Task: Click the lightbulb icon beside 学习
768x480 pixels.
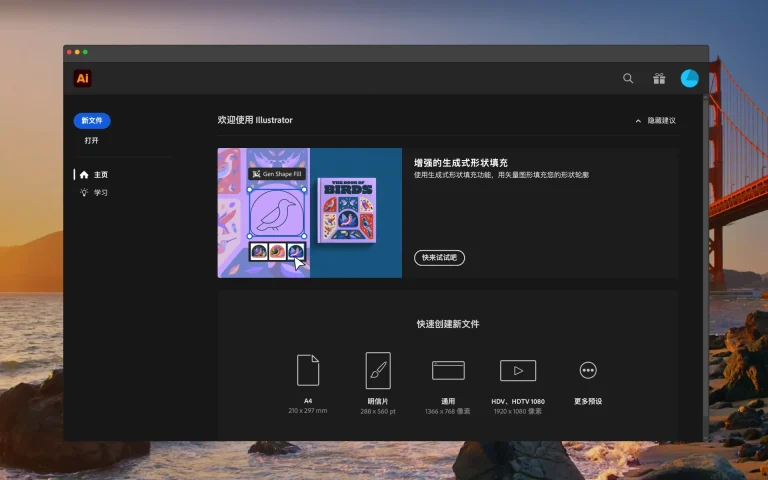Action: coord(84,192)
